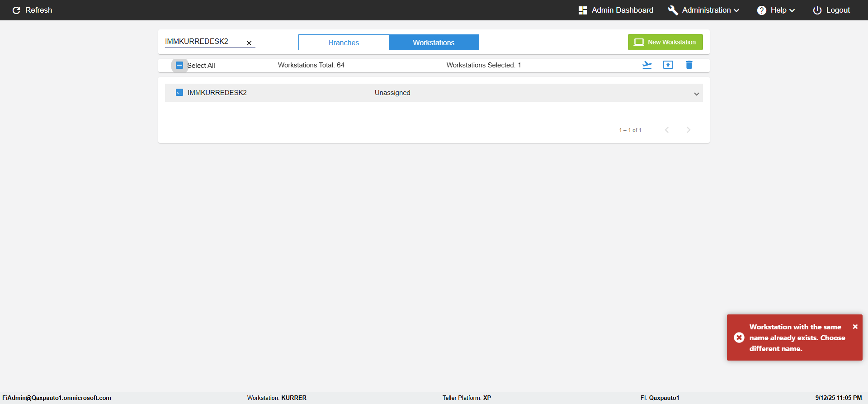Click the previous page arrow
Screen dimensions: 868x404
coord(667,130)
